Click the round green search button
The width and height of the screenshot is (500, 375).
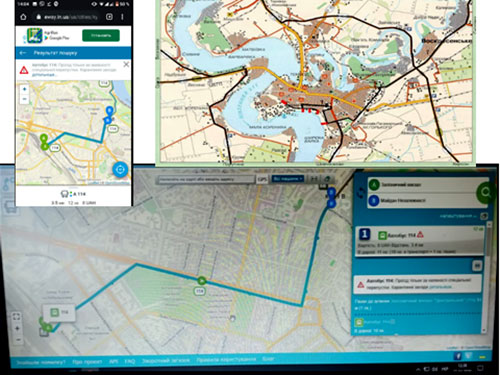[x=485, y=192]
